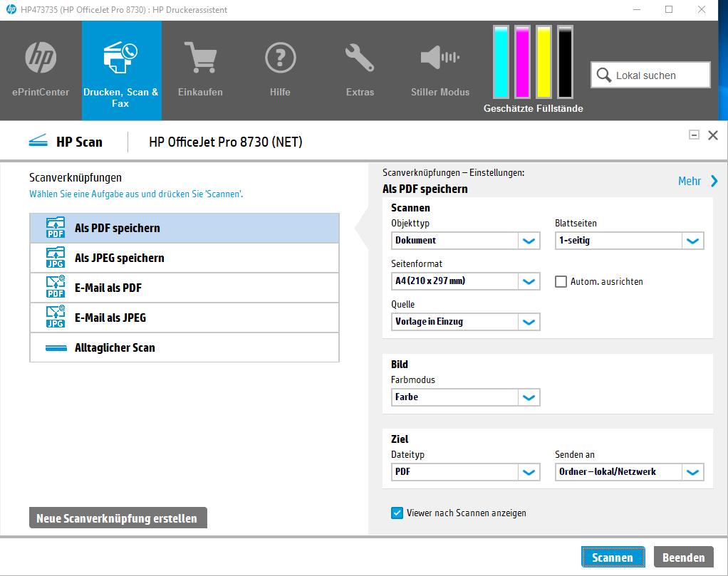Screen dimensions: 728x576
Task: Select the Als JPEG speichern shortcut
Action: [184, 258]
